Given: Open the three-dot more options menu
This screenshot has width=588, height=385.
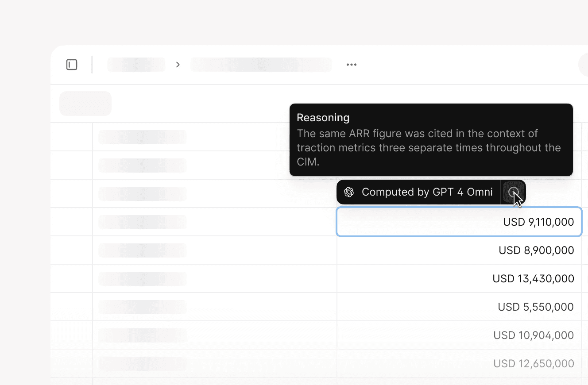Looking at the screenshot, I should pyautogui.click(x=352, y=65).
